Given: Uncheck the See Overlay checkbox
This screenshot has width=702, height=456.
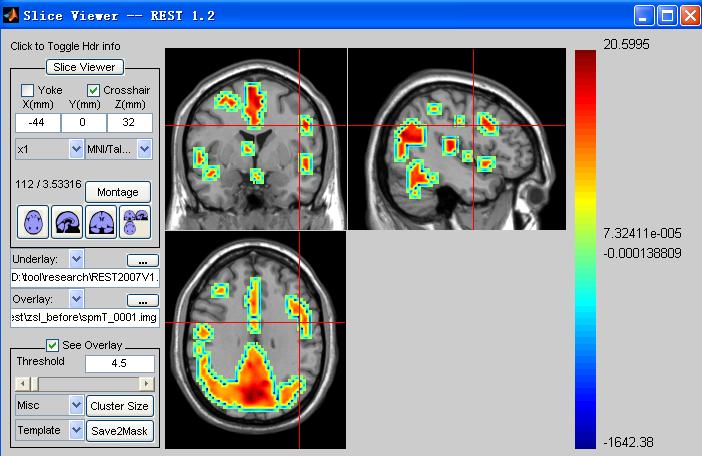Looking at the screenshot, I should (52, 345).
